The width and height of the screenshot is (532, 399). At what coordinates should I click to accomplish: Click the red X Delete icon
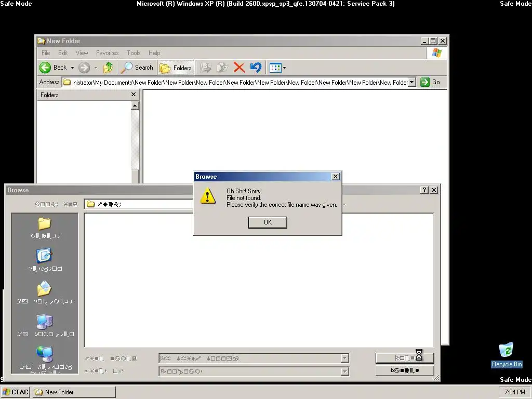click(x=239, y=68)
